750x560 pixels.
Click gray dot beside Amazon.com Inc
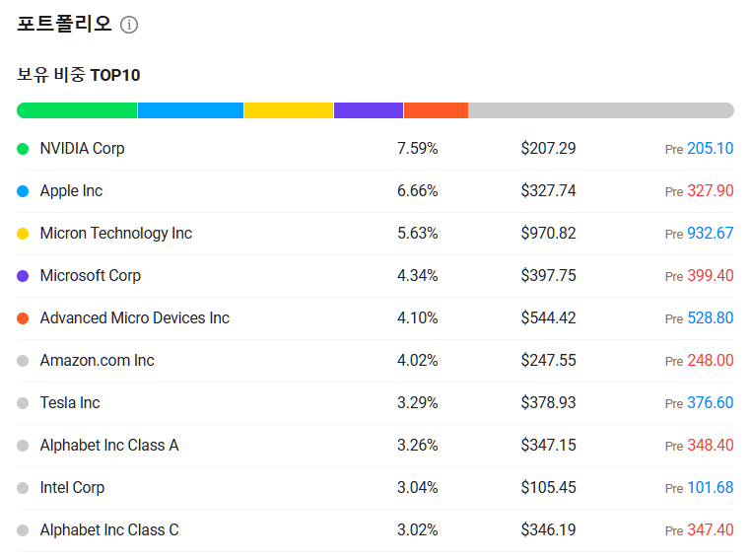point(23,361)
